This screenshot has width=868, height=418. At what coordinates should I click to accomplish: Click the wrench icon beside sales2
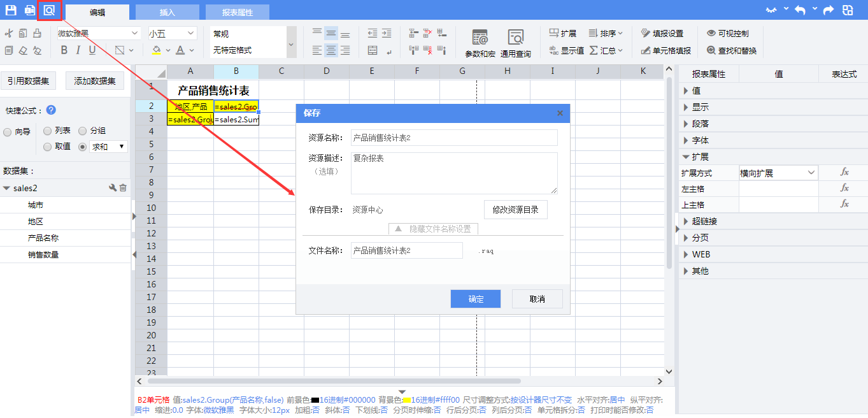pos(113,188)
